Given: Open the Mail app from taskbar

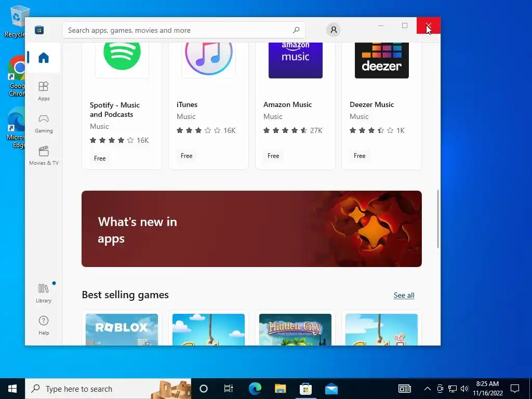Looking at the screenshot, I should tap(331, 389).
